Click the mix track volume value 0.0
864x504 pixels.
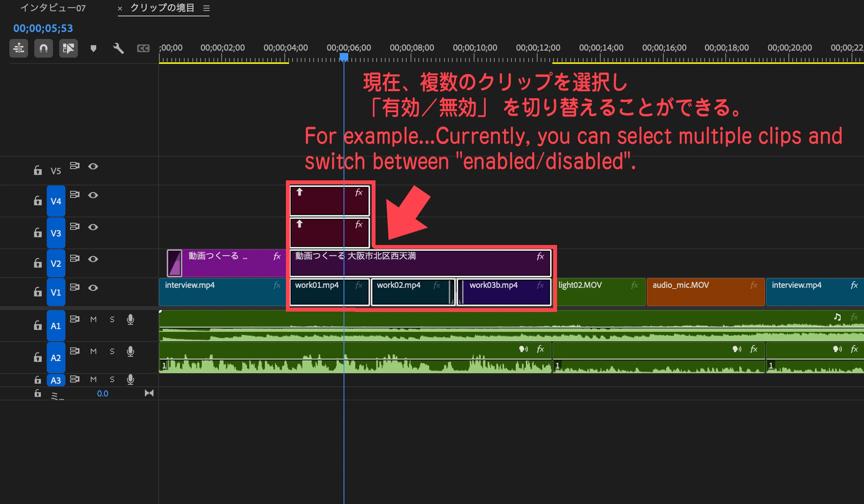point(102,394)
